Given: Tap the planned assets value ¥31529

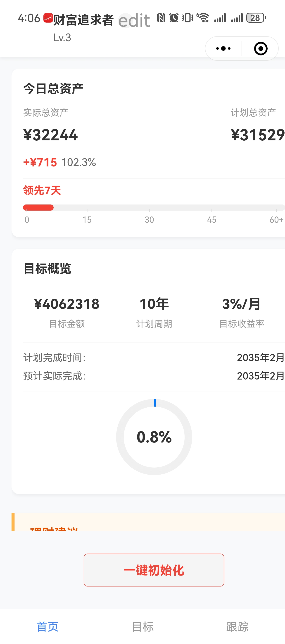Looking at the screenshot, I should (x=258, y=135).
